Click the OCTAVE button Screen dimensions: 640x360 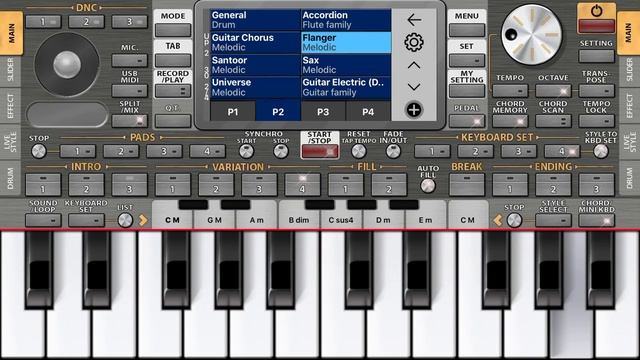tap(553, 91)
